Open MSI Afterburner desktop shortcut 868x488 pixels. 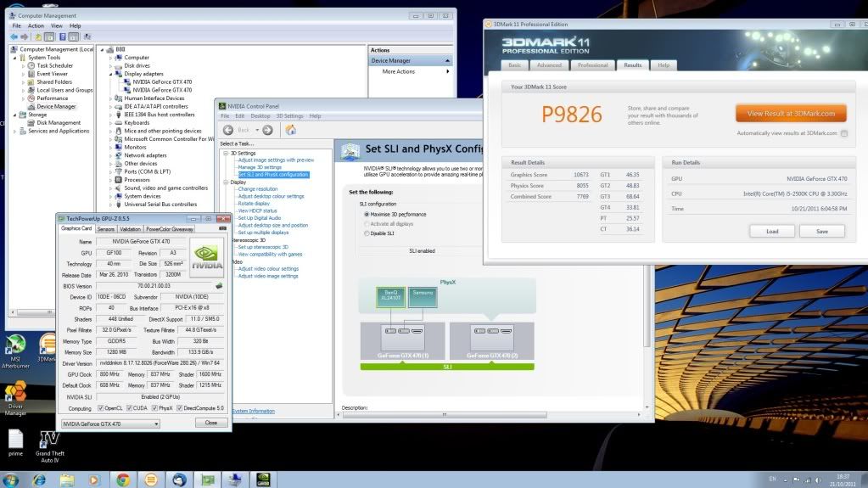[15, 351]
